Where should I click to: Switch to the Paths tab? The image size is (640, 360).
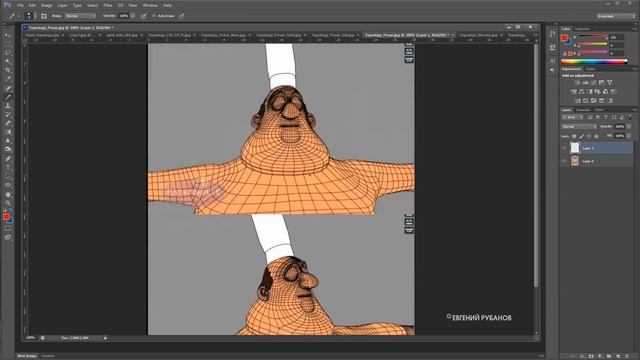click(x=599, y=110)
